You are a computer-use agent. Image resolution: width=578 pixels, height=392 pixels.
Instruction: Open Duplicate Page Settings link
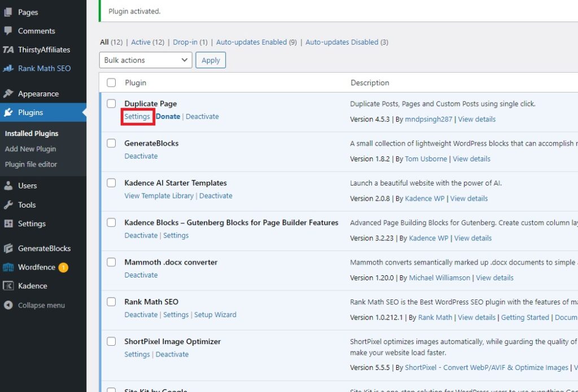pyautogui.click(x=137, y=116)
